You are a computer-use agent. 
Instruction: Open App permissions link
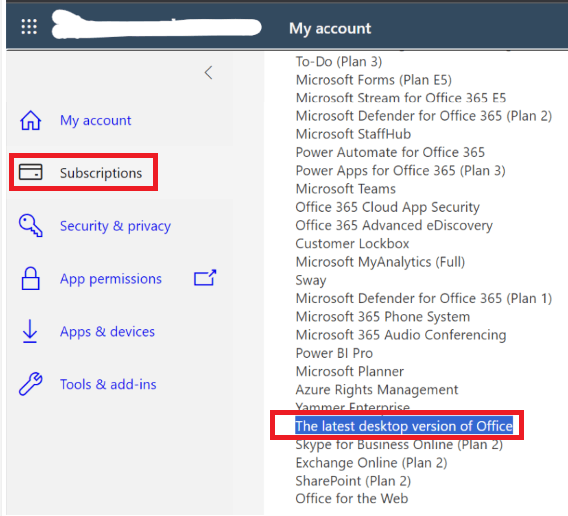[111, 279]
